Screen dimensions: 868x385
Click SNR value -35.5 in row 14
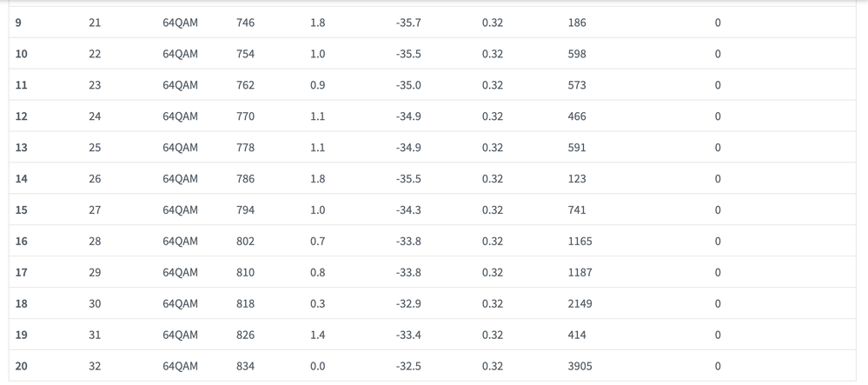[408, 179]
